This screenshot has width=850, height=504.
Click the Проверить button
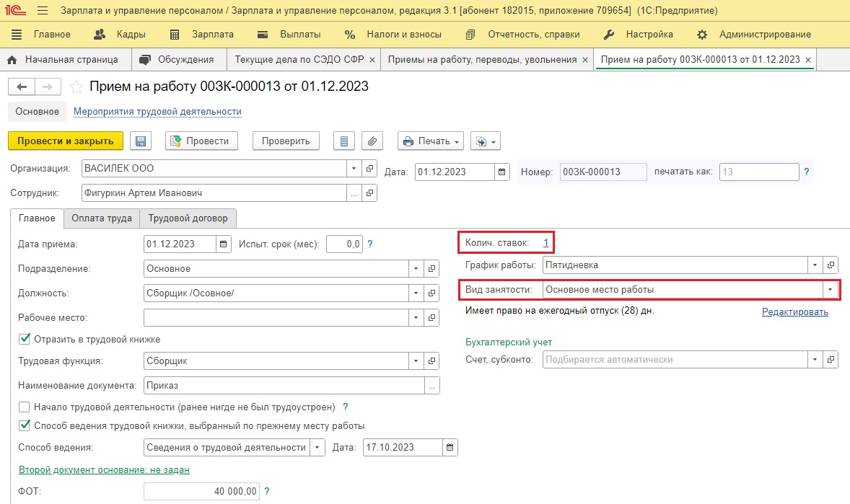(x=286, y=141)
